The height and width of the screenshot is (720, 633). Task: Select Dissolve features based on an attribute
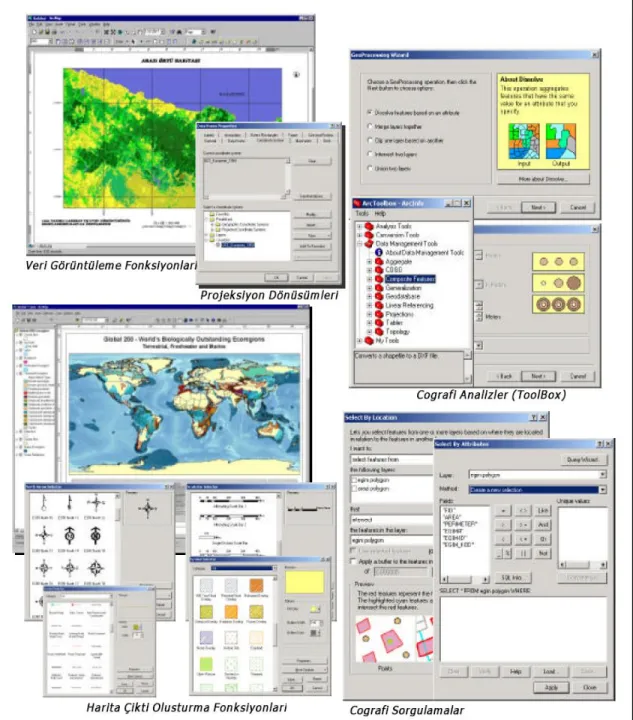(x=370, y=112)
